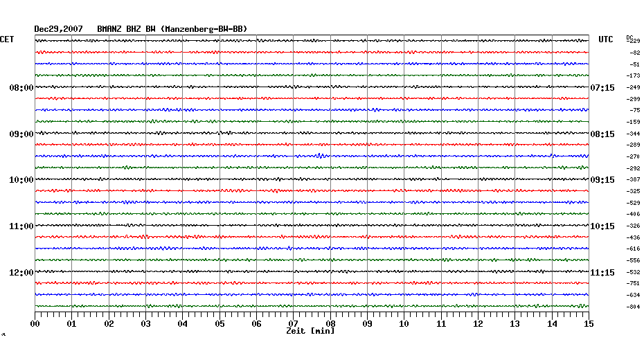Click minute tick label 00
The image size is (644, 342).
[x=35, y=324]
